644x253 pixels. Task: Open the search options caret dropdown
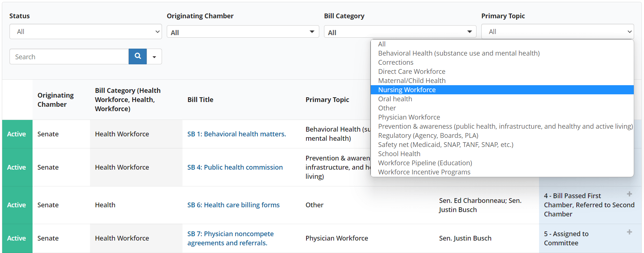(154, 57)
